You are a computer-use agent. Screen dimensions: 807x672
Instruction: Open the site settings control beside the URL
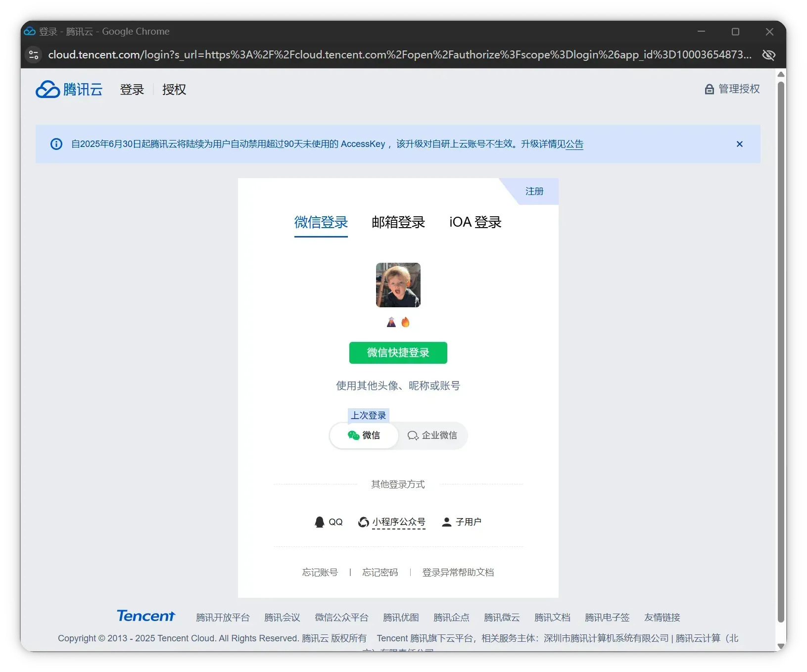(33, 54)
